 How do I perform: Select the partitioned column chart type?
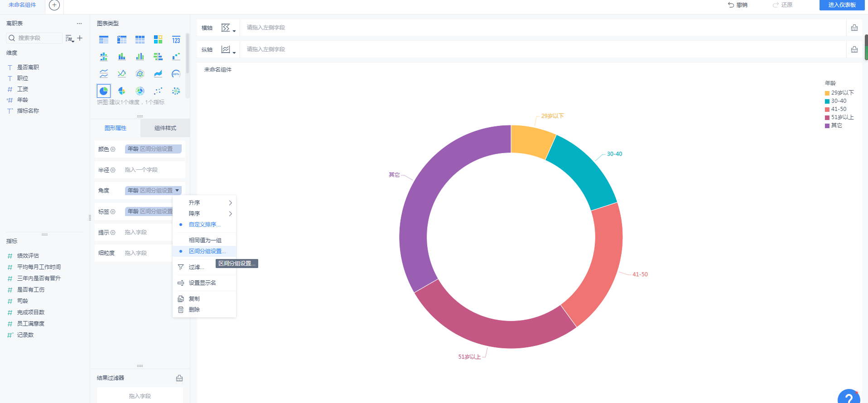104,57
